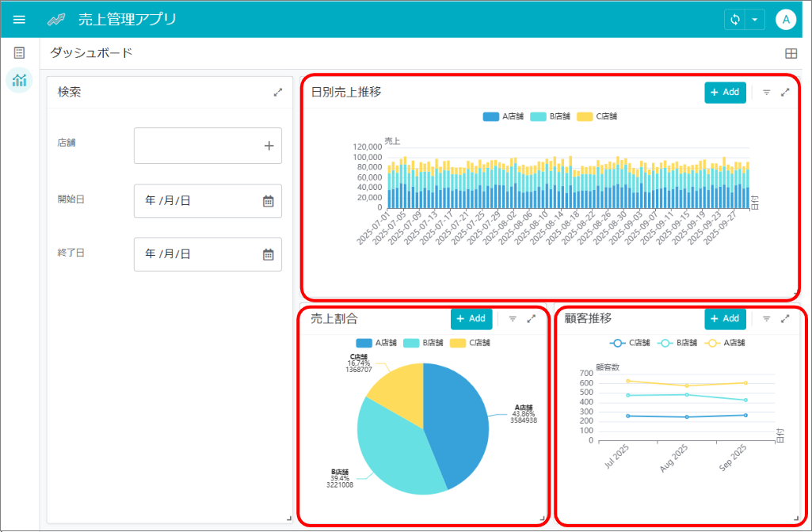812x532 pixels.
Task: Click the sync refresh icon in header
Action: [735, 20]
